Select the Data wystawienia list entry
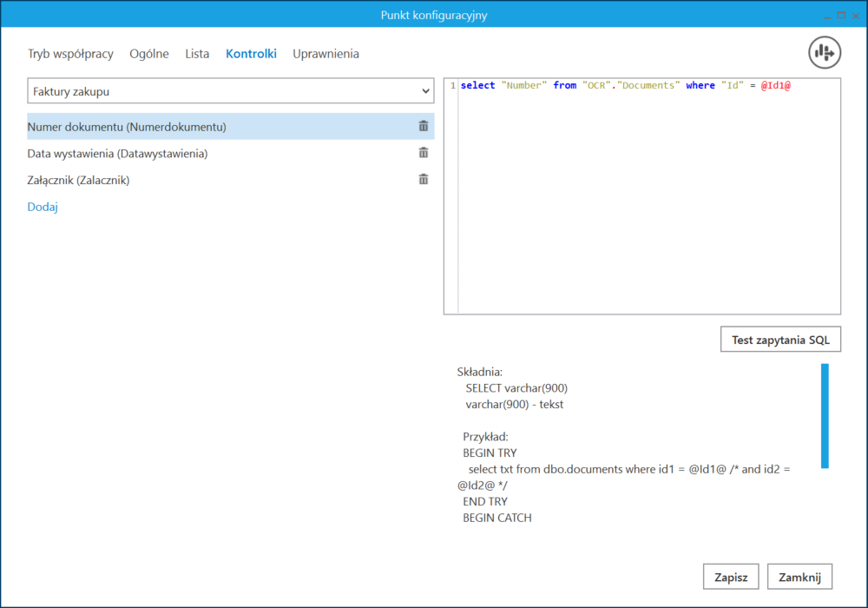The height and width of the screenshot is (608, 868). tap(117, 154)
